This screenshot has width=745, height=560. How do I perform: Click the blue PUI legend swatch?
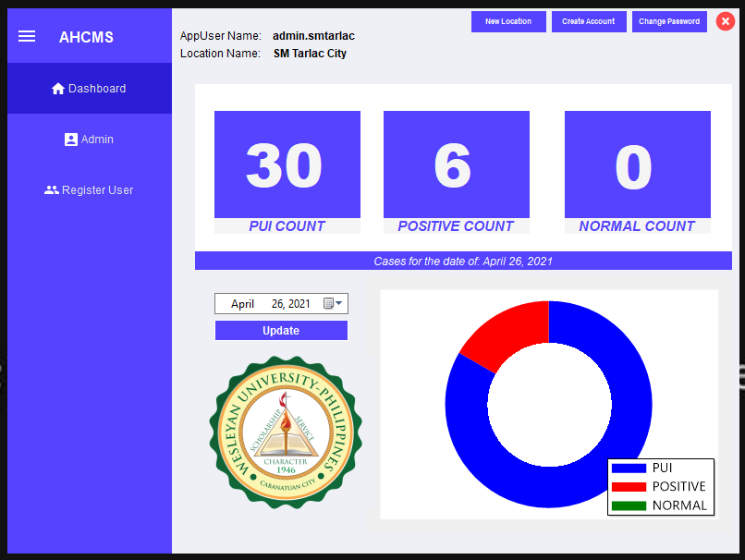629,469
